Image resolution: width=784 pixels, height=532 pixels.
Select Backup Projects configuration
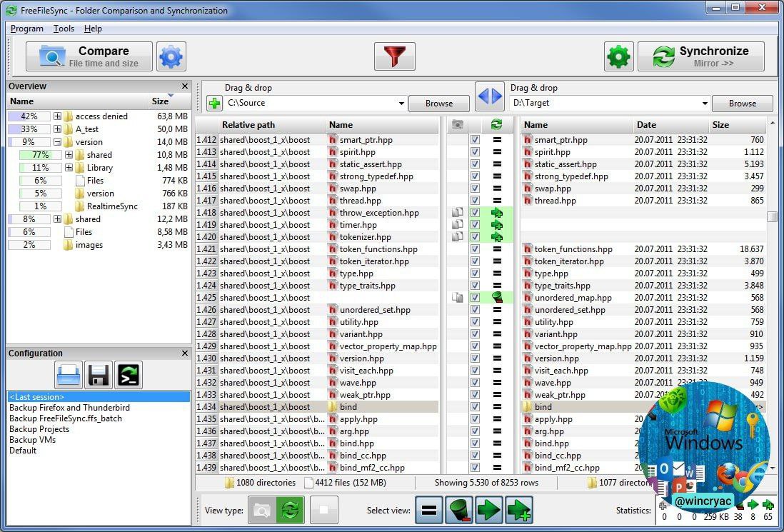[39, 429]
